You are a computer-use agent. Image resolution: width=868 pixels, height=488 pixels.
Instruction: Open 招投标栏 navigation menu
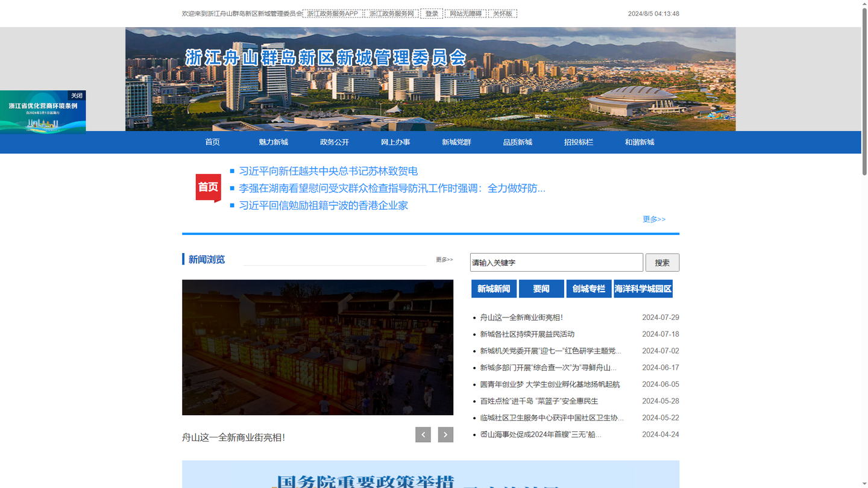[x=579, y=142]
